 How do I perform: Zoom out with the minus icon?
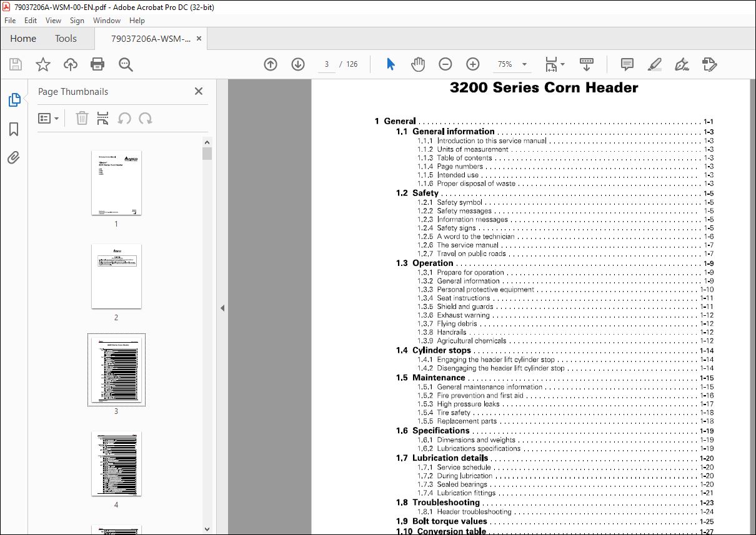click(x=445, y=64)
